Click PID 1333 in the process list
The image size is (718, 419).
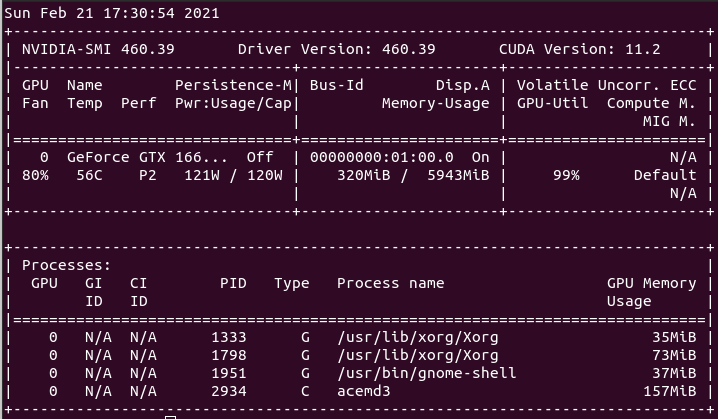click(x=228, y=337)
